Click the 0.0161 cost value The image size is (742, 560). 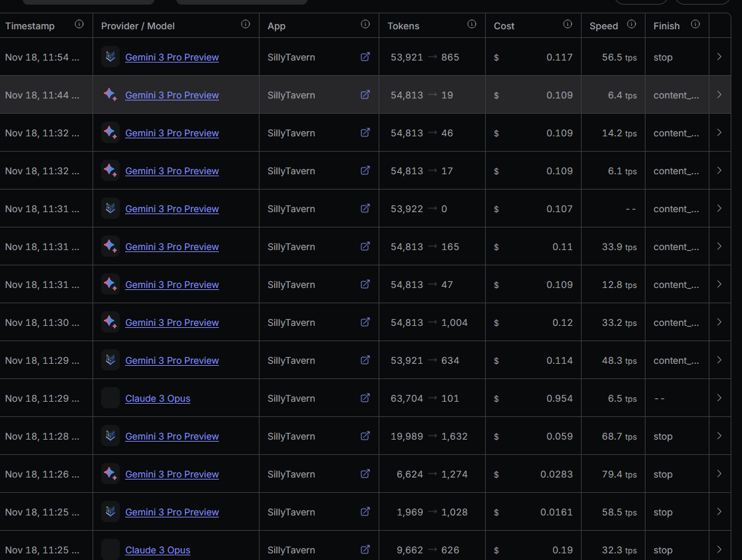(x=556, y=512)
